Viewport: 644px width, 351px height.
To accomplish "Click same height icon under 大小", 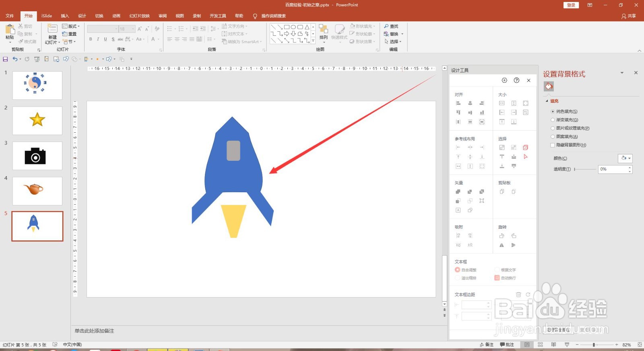I will (x=514, y=103).
